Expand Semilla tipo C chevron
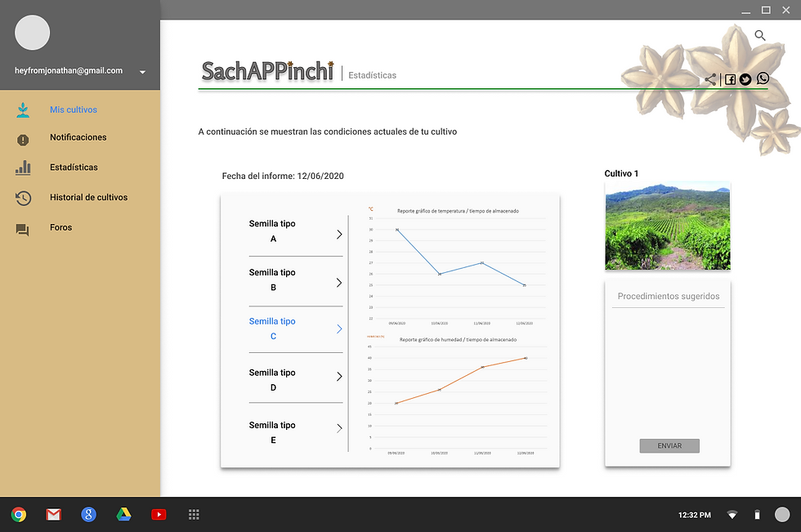The height and width of the screenshot is (532, 801). [339, 329]
